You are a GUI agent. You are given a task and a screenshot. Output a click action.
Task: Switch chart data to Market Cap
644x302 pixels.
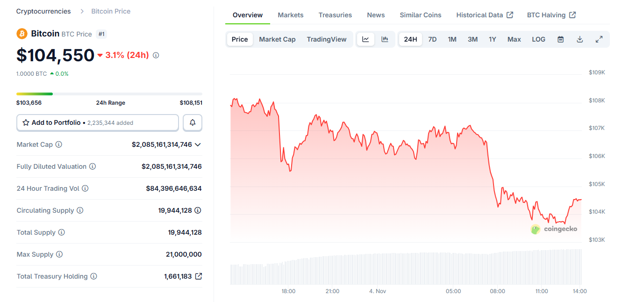pyautogui.click(x=277, y=39)
